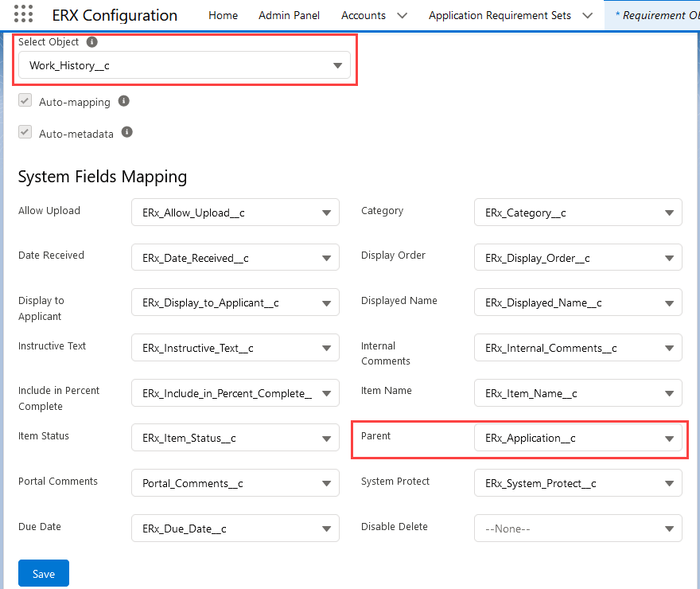Viewport: 700px width, 589px height.
Task: Expand the Category mapping dropdown
Action: click(577, 213)
